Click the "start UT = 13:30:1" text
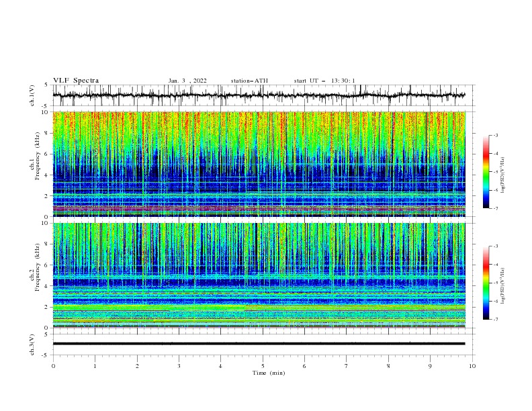The height and width of the screenshot is (411, 532). tap(324, 81)
